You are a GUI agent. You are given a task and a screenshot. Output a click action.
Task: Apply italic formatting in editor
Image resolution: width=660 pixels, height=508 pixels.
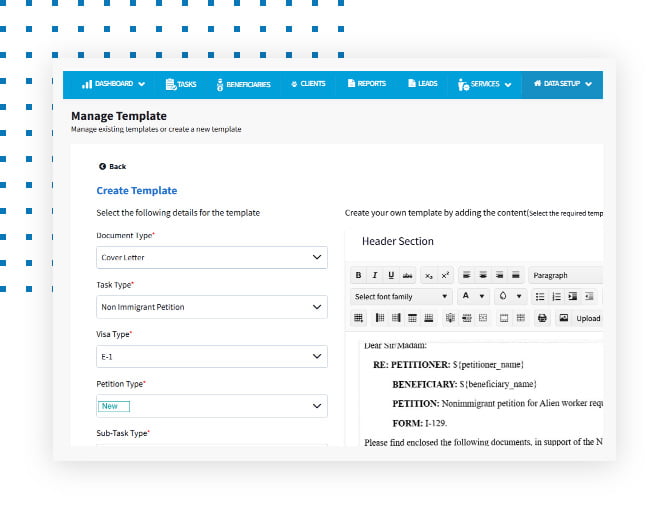click(374, 275)
